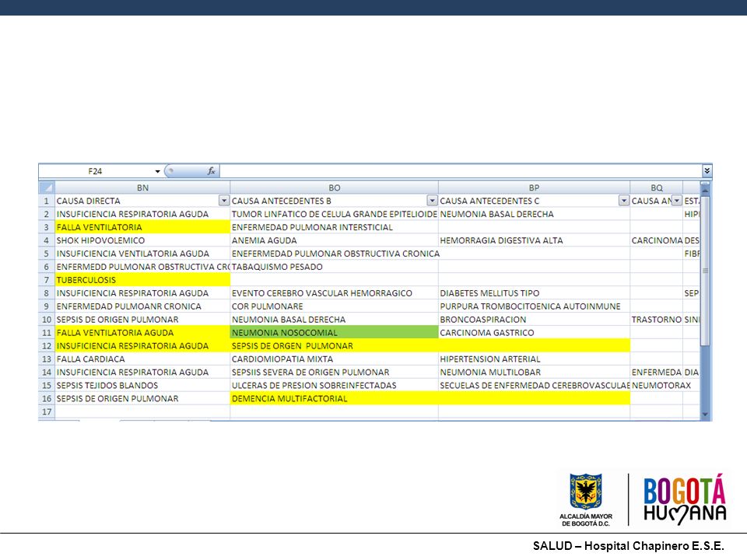This screenshot has width=747, height=560.
Task: Click the Select All corner triangle
Action: [47, 187]
